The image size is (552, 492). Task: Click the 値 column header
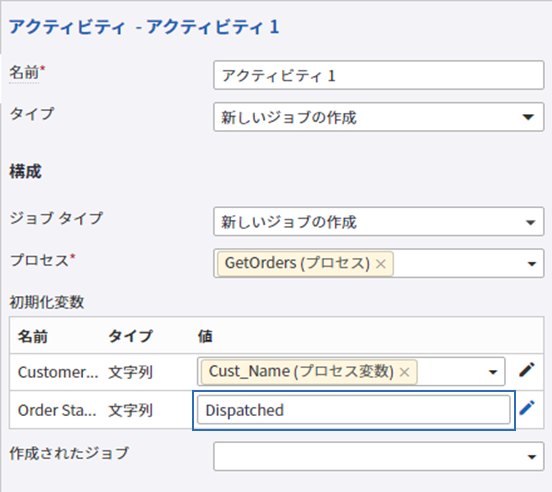coord(205,336)
